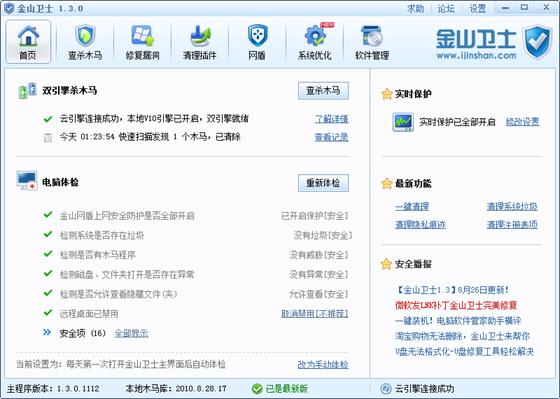The image size is (560, 399).
Task: Click the 电脑体检 monitor icon
Action: click(27, 181)
